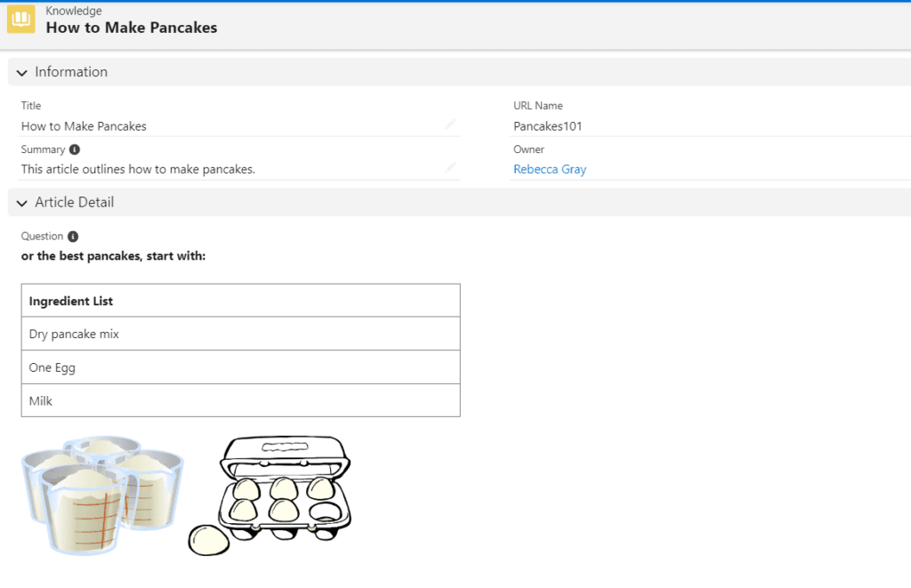
Task: Click the Summary field text about pancakes
Action: coord(138,169)
